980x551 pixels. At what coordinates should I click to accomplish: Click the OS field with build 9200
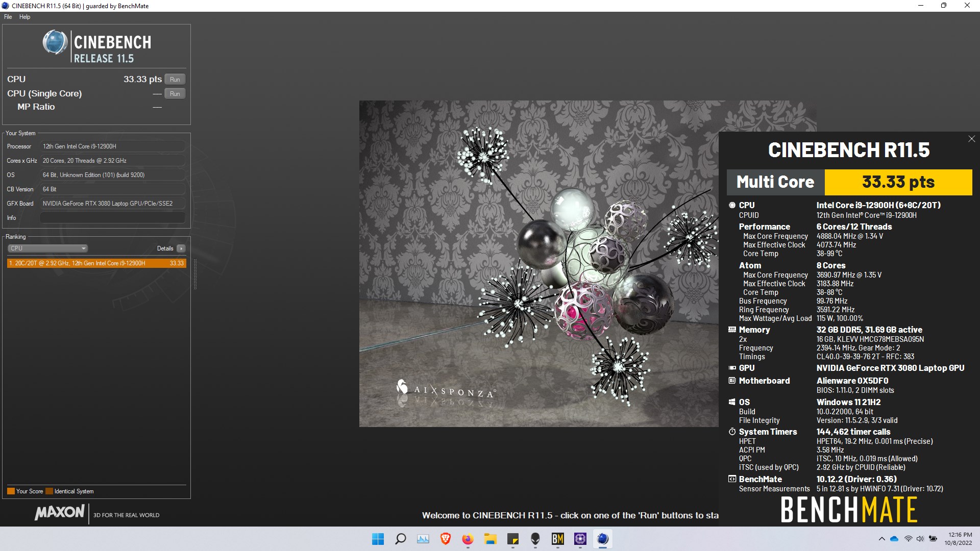[x=113, y=175]
